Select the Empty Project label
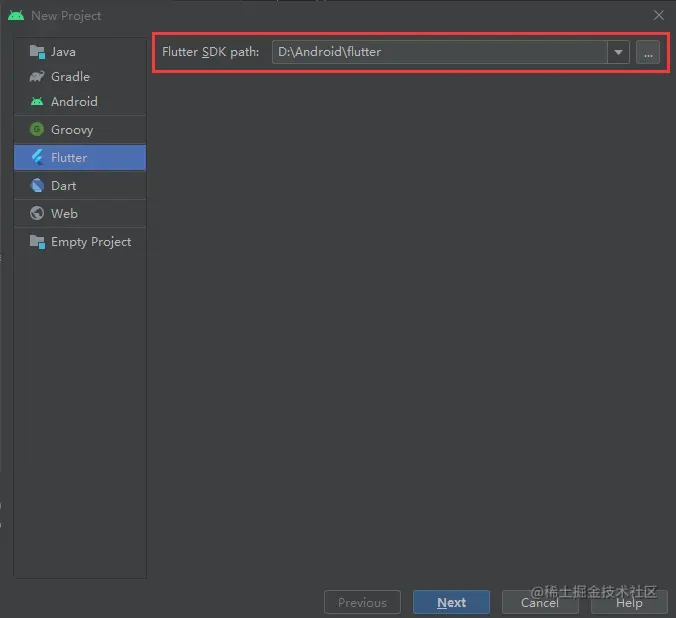The width and height of the screenshot is (676, 618). point(91,242)
